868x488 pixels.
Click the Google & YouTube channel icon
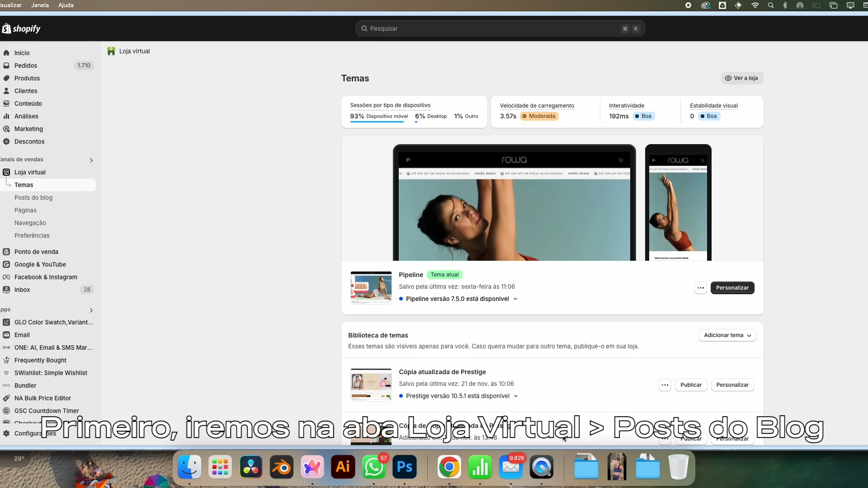[6, 264]
